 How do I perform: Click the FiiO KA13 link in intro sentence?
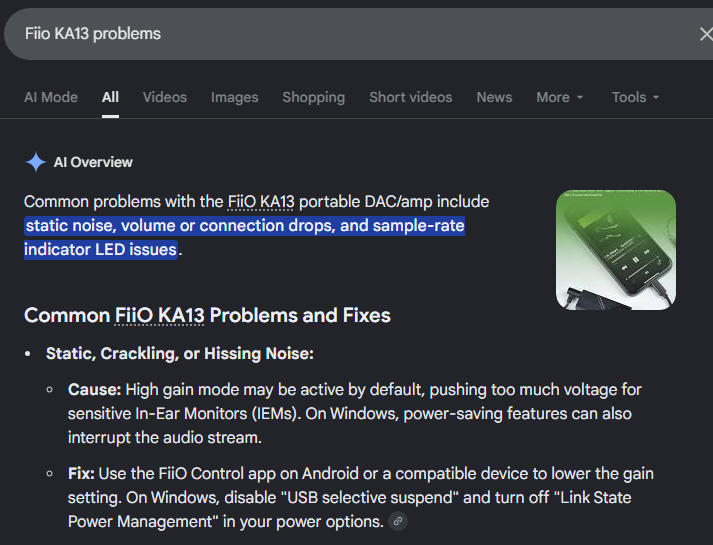pyautogui.click(x=261, y=202)
